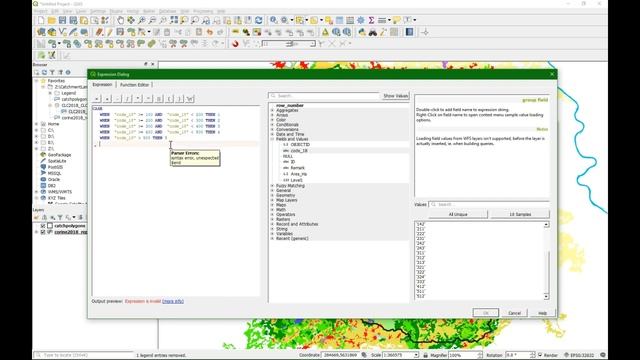
Task: Click the Oracle item in Browser
Action: click(53, 179)
